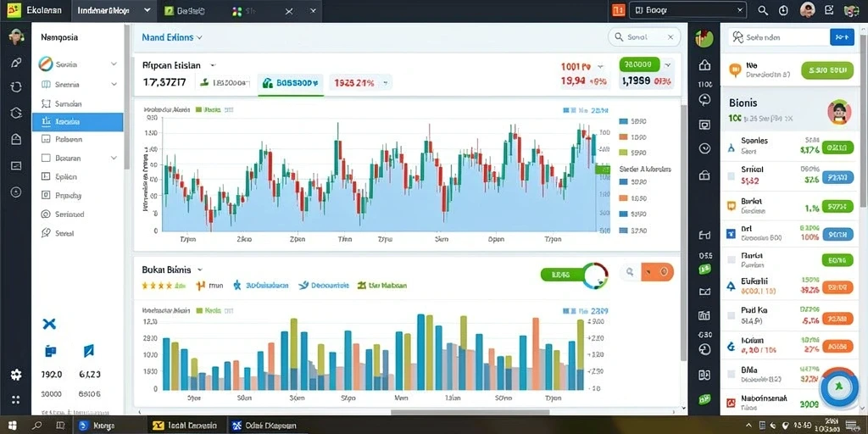Click the bottom horizontal scrollbar thumb
This screenshot has width=868, height=434.
coord(470,412)
